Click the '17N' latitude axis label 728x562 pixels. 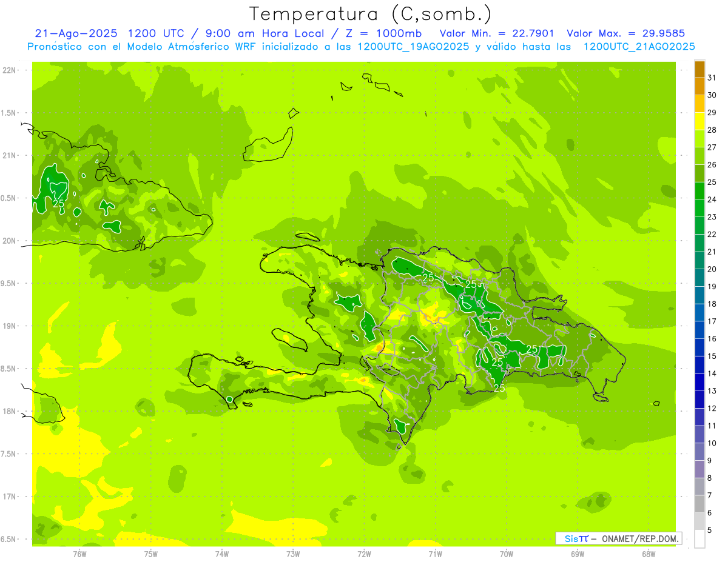pos(9,497)
